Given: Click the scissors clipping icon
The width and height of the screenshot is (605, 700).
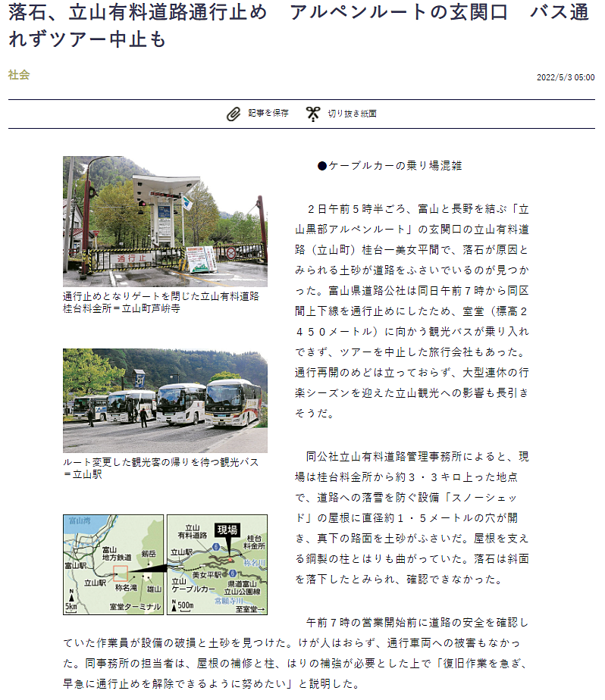Looking at the screenshot, I should click(x=313, y=114).
